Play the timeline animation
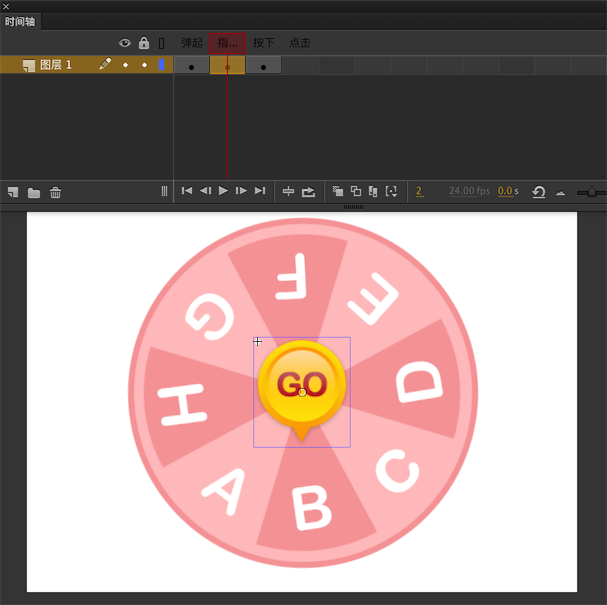Viewport: 607px width, 605px height. tap(223, 191)
